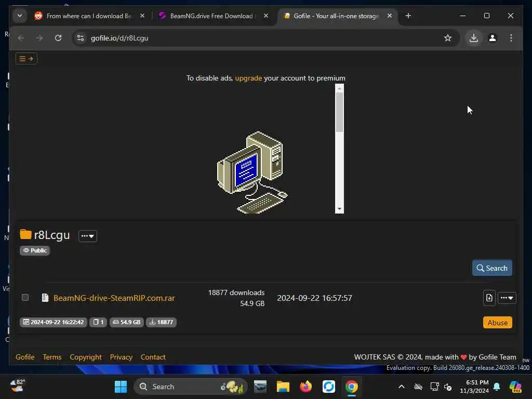Viewport: 532px width, 399px height.
Task: Switch to BeamNG.drive Free Download tab
Action: 212,16
